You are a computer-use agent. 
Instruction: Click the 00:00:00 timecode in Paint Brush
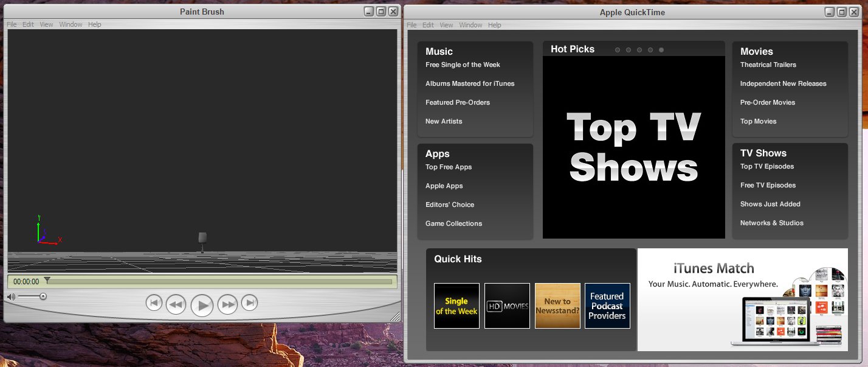pyautogui.click(x=26, y=282)
